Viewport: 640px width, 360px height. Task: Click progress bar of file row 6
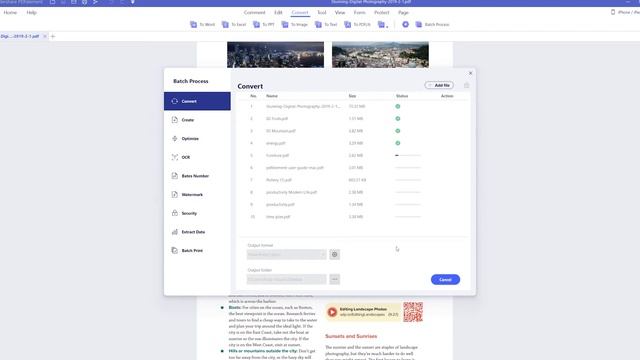click(x=408, y=168)
